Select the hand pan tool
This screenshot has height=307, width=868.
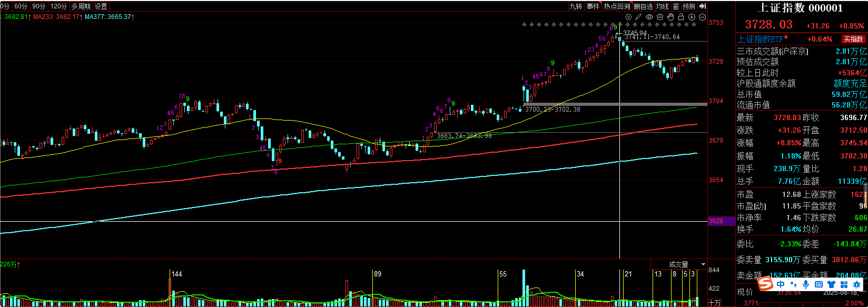click(670, 17)
